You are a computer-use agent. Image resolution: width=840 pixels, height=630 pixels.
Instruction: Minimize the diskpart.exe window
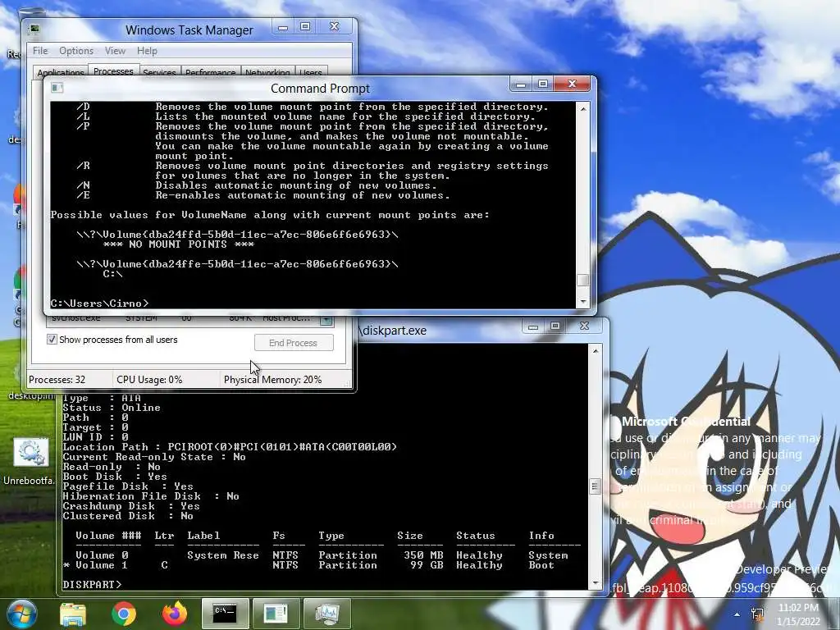pyautogui.click(x=533, y=326)
